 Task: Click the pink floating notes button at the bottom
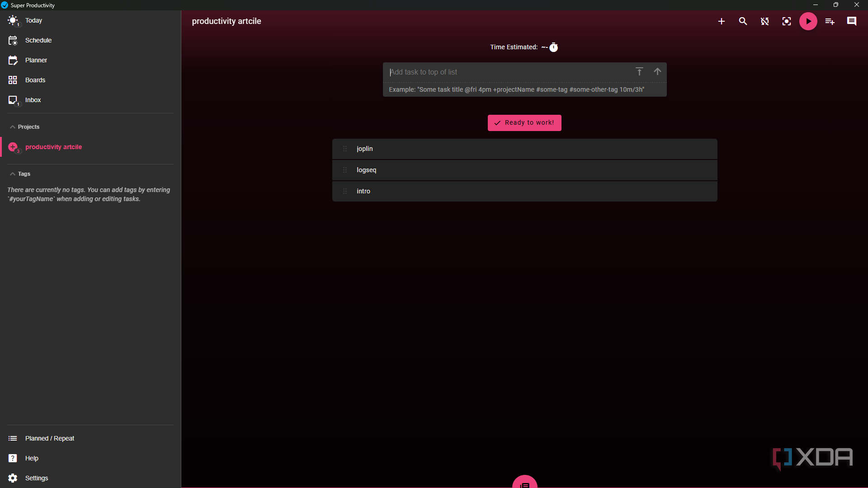pos(524,482)
